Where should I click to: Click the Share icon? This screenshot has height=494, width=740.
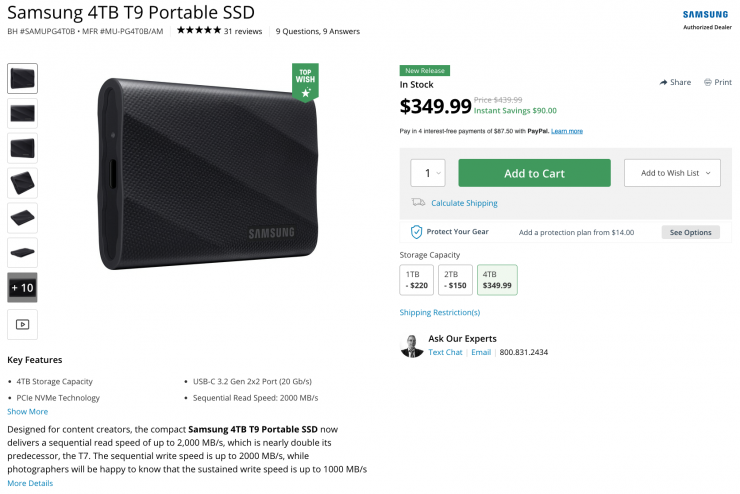tap(663, 82)
